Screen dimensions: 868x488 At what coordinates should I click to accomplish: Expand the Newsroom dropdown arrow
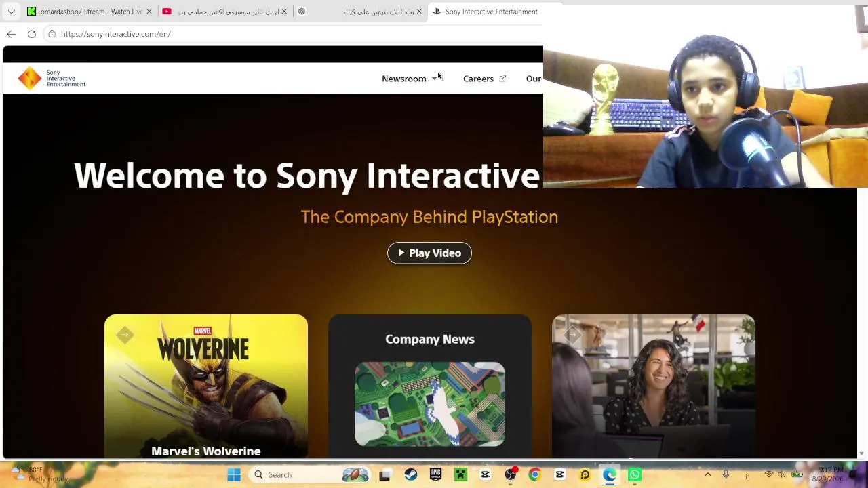pos(435,79)
